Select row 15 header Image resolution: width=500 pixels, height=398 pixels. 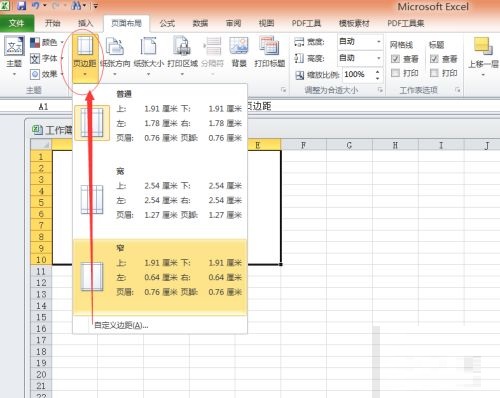pos(41,317)
